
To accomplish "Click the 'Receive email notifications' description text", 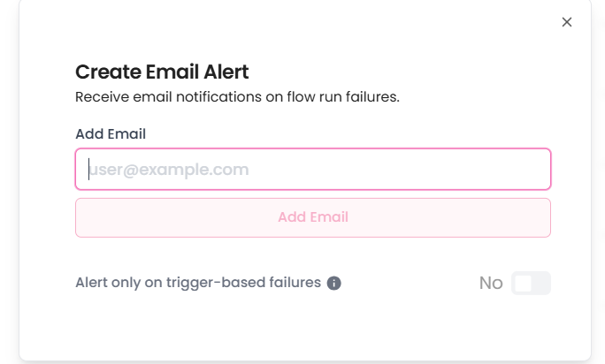I will (237, 97).
